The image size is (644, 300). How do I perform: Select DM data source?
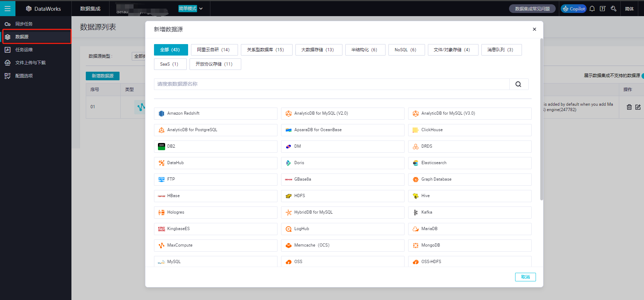[343, 147]
